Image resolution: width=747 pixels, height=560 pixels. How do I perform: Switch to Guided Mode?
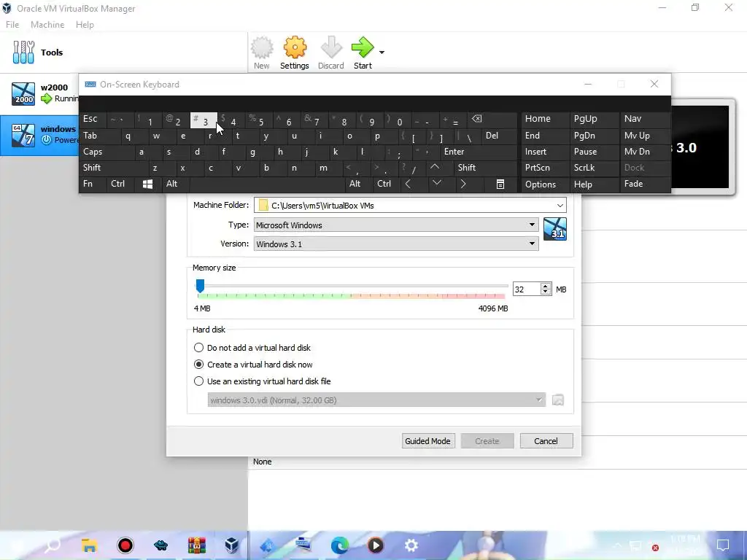427,441
